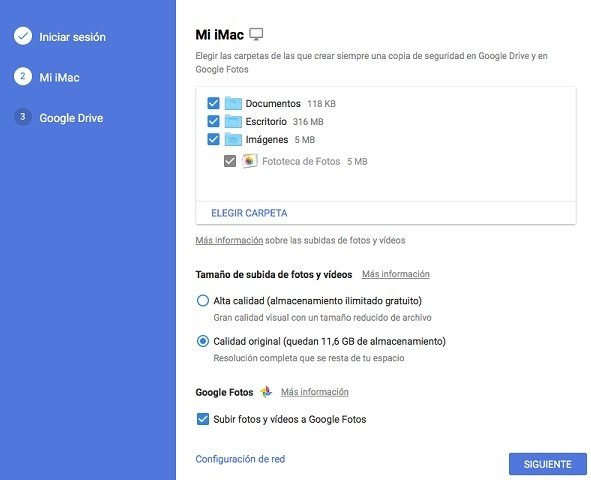Select the Calidad original radio option

pyautogui.click(x=203, y=341)
